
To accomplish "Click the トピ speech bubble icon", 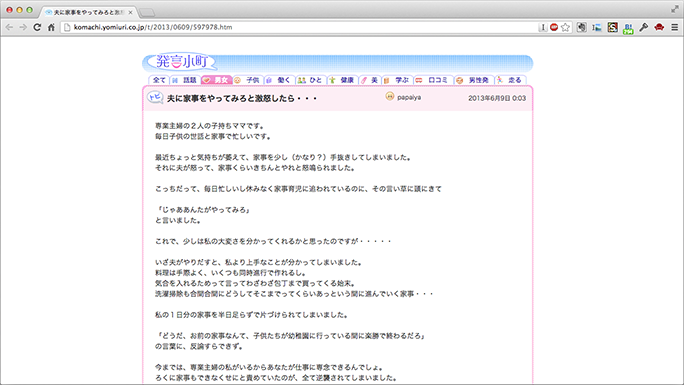I will [155, 97].
